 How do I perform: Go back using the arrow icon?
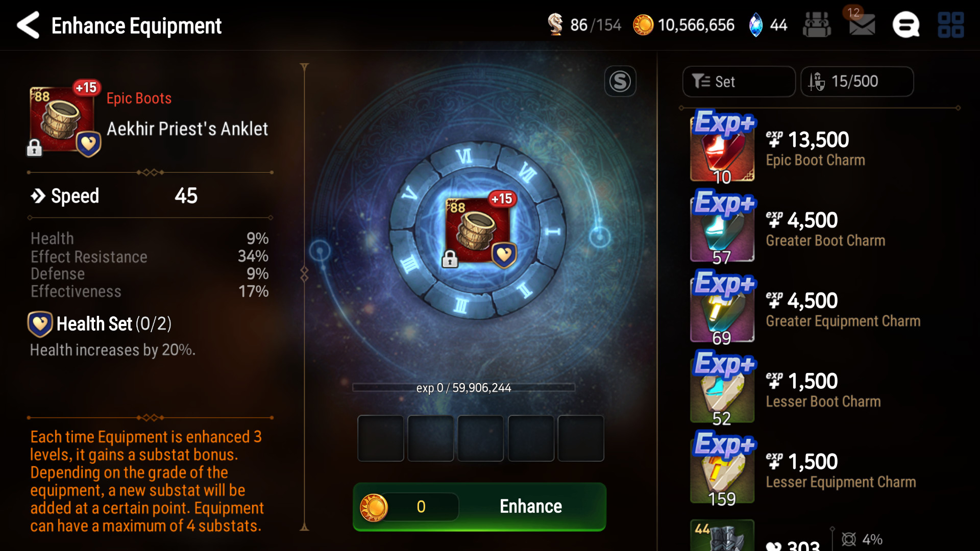point(28,25)
